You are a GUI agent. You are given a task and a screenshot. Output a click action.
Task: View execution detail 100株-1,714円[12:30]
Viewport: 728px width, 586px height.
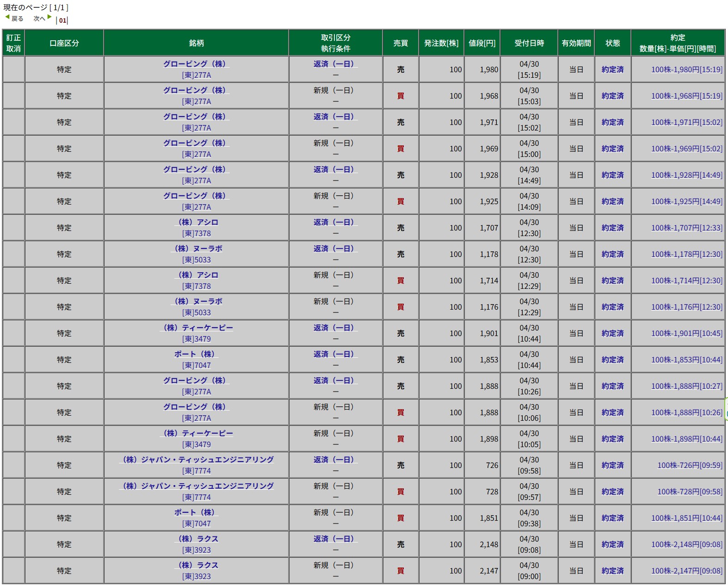point(686,281)
